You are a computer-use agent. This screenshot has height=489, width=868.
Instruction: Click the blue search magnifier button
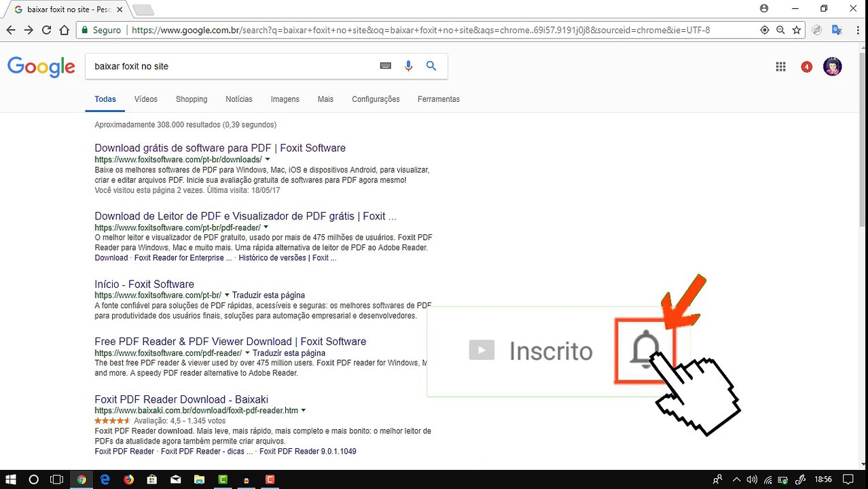431,66
